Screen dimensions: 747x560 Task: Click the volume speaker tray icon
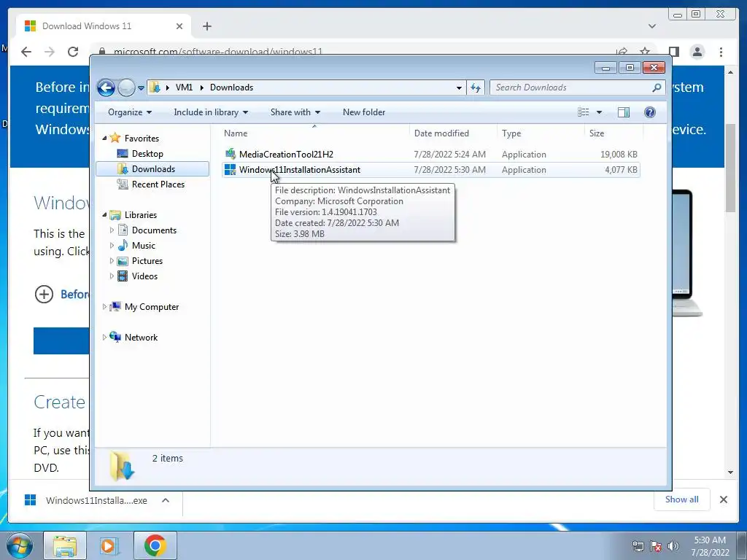[x=673, y=546]
